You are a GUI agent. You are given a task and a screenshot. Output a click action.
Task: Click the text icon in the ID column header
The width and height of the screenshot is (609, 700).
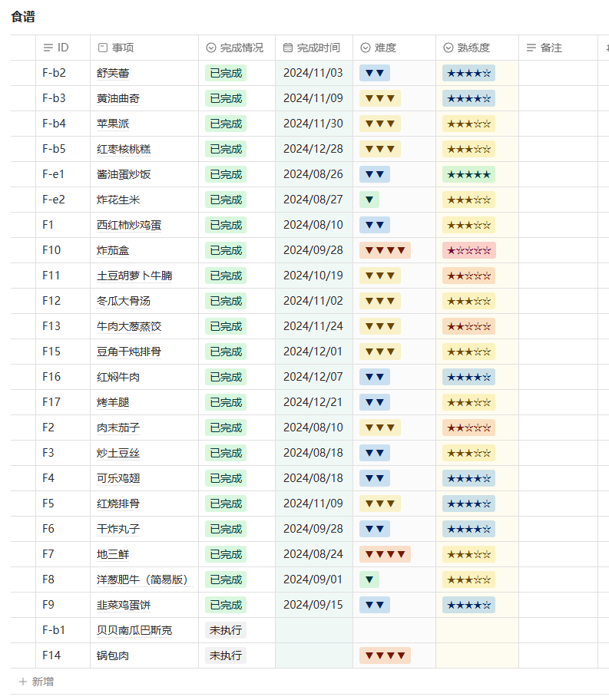pyautogui.click(x=48, y=48)
